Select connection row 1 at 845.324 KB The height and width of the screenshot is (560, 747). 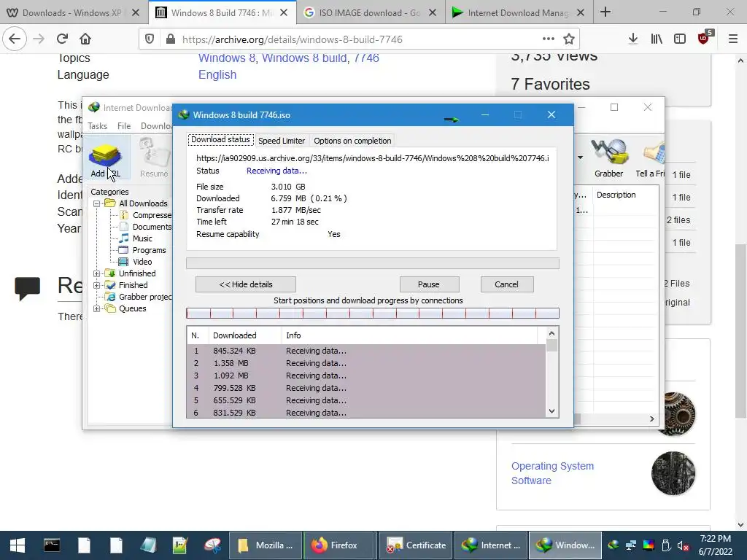click(366, 351)
